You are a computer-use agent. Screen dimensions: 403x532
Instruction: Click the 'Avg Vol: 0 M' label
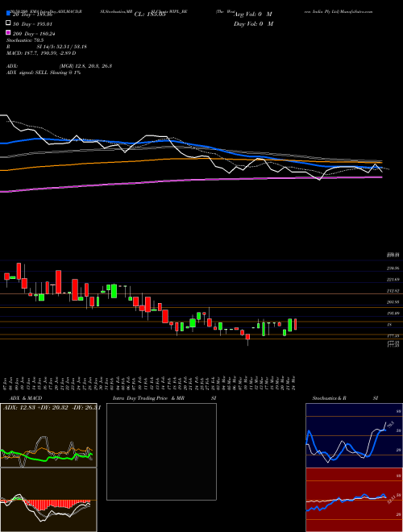253,15
